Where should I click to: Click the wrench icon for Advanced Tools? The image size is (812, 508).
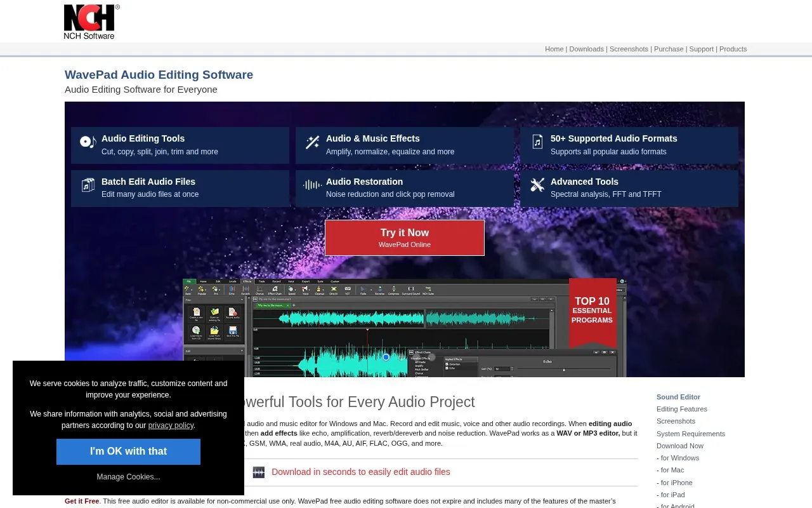[537, 185]
